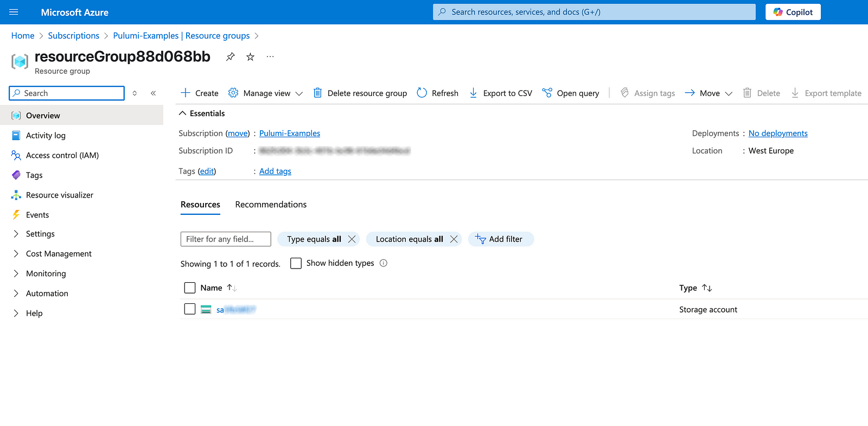Sort by Type column
The image size is (868, 426).
click(x=695, y=288)
